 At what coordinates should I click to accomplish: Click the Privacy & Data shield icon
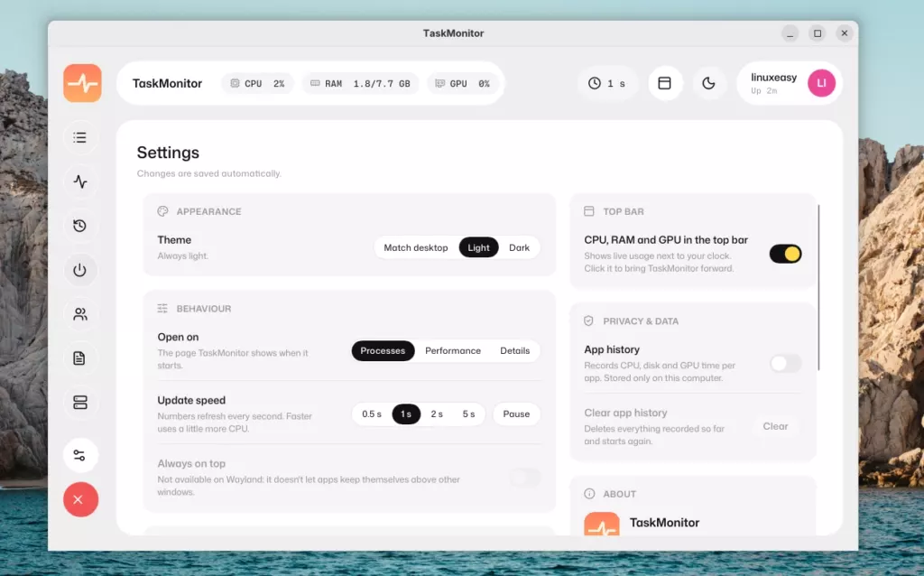[588, 321]
